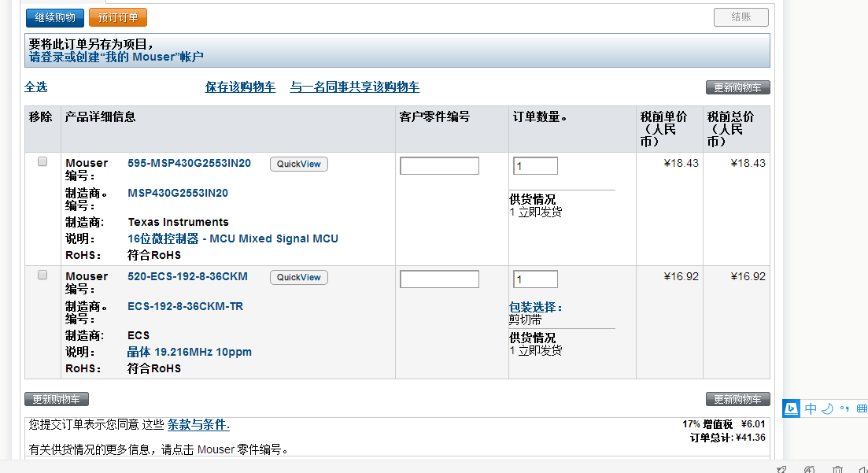Screen dimensions: 868x473
Task: Click the 税前总价（人民币） column header
Action: (731, 129)
